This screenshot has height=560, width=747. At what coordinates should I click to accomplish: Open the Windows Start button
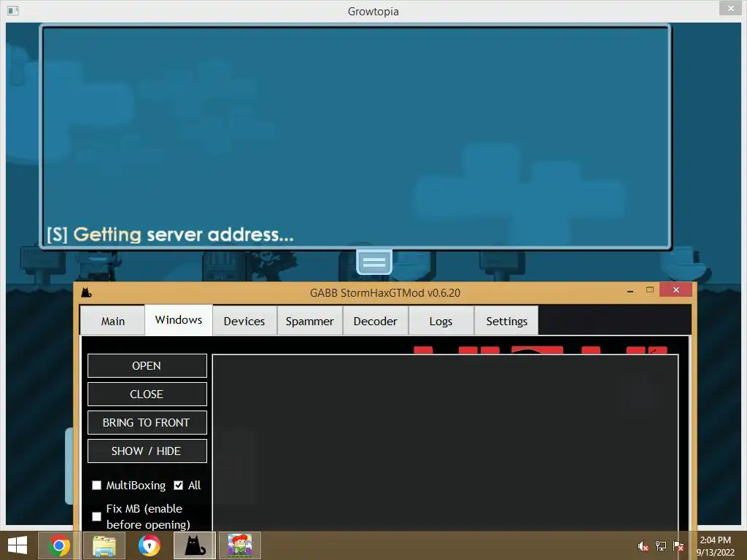tap(18, 545)
